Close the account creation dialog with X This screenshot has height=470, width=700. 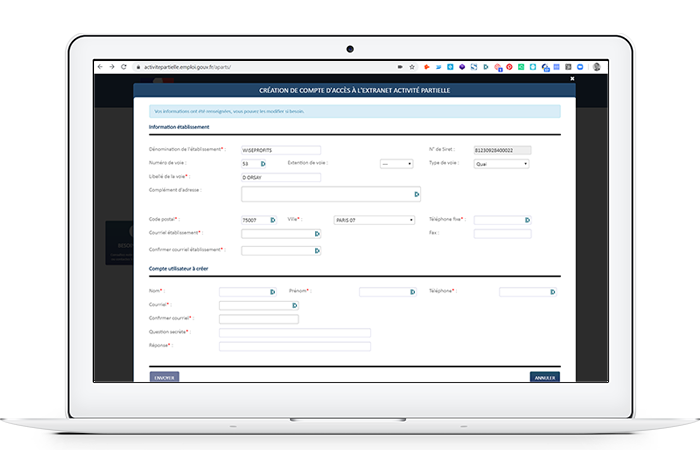tap(572, 79)
